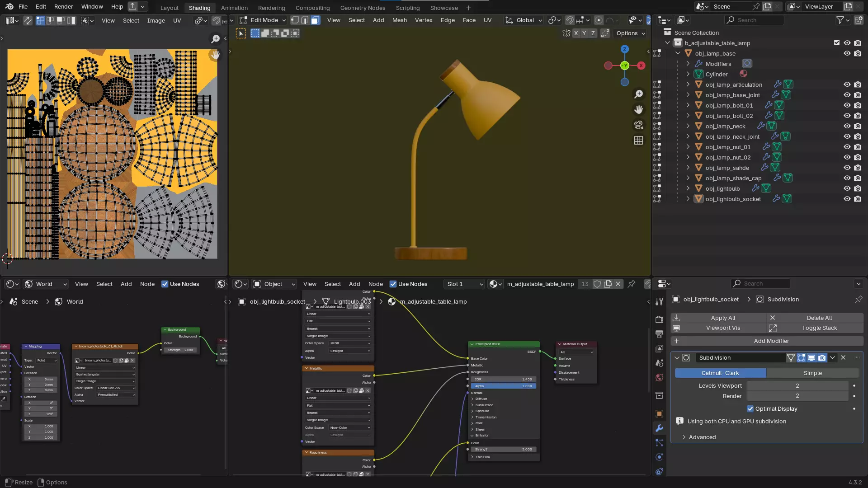Click the outliner filter funnel icon
Image resolution: width=868 pixels, height=488 pixels.
click(840, 20)
